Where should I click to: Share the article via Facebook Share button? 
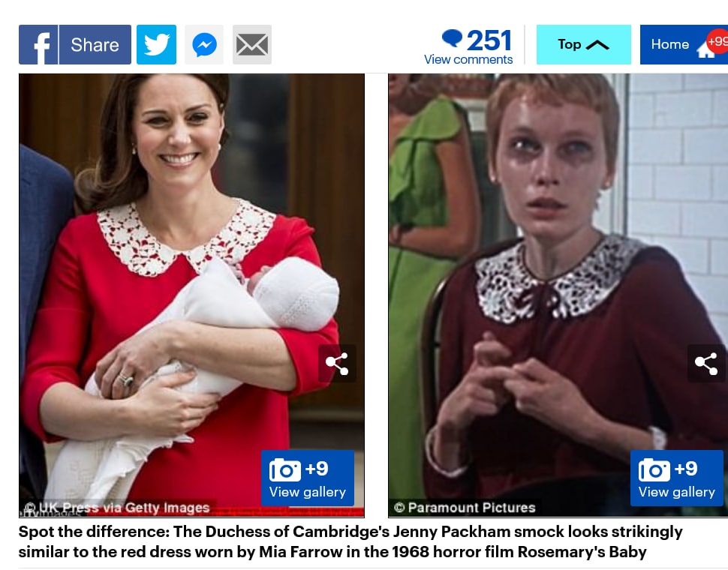pos(75,44)
